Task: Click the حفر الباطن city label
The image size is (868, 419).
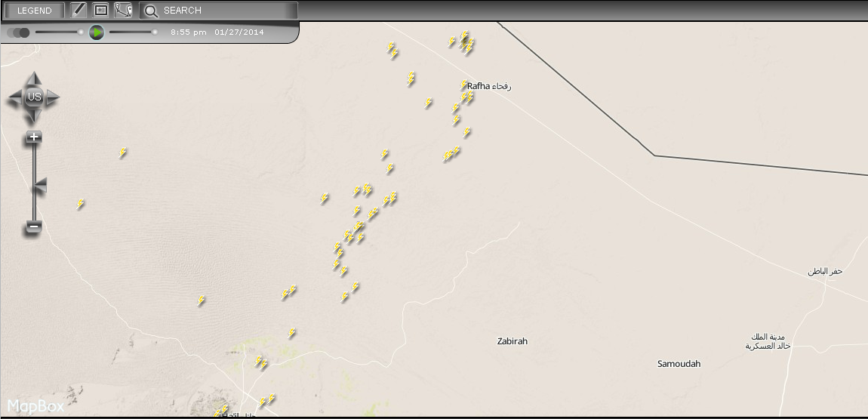Action: [825, 271]
